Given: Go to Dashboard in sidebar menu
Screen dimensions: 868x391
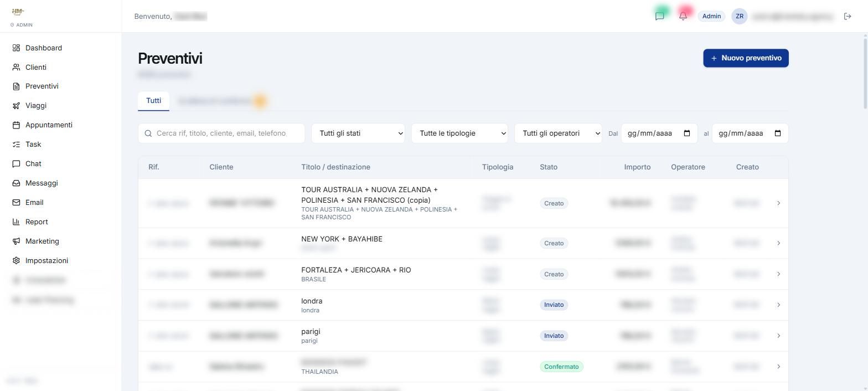Looking at the screenshot, I should (44, 48).
